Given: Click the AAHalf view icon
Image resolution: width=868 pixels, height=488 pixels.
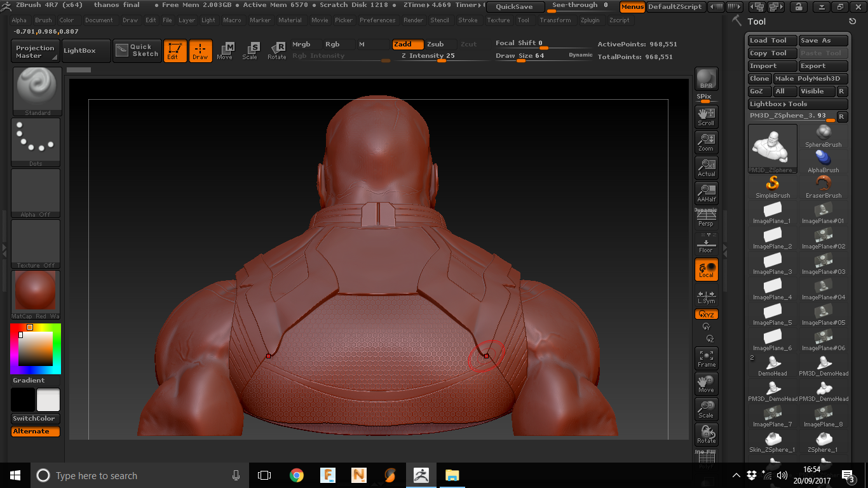Looking at the screenshot, I should click(706, 193).
